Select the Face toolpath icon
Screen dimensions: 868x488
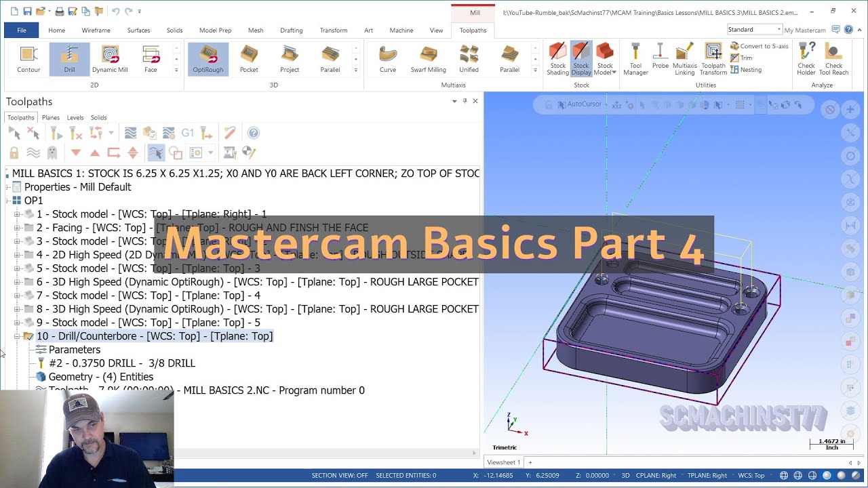pyautogui.click(x=151, y=59)
